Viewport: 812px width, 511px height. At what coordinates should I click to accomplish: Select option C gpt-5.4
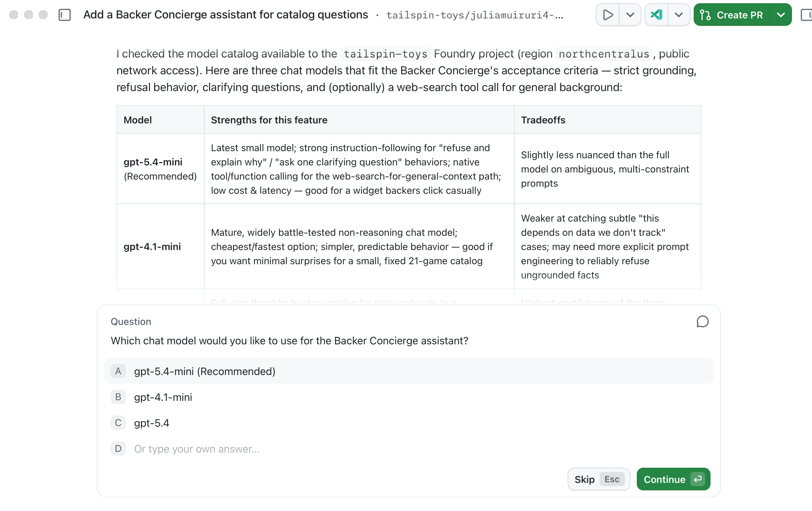click(x=409, y=422)
